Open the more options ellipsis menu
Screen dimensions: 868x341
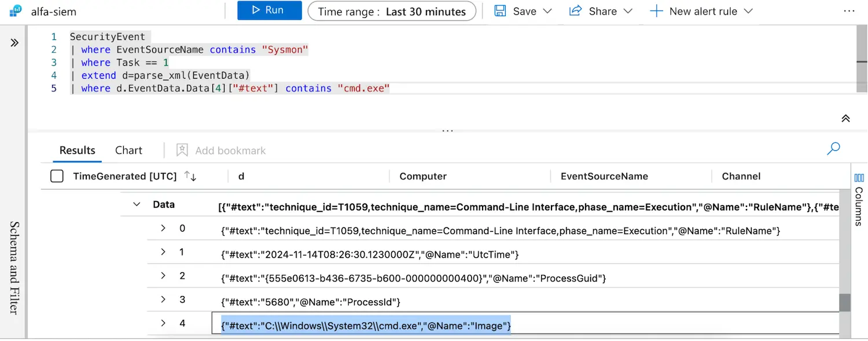click(849, 11)
